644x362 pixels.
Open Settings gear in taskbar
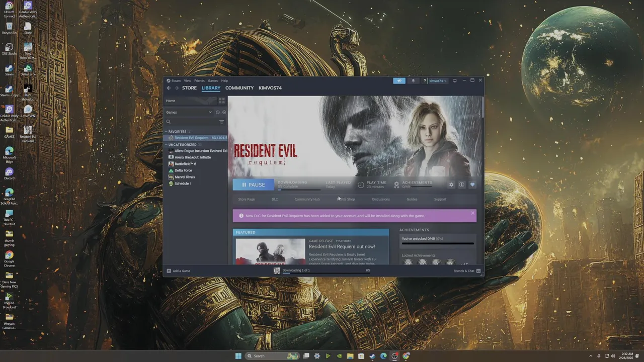(317, 356)
